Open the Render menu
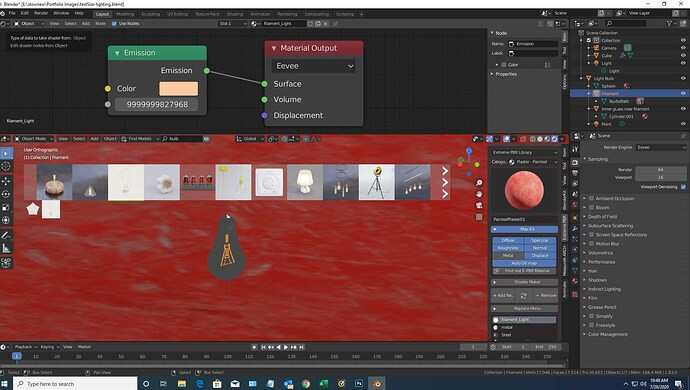Viewport: 690px width, 390px height. [x=41, y=13]
